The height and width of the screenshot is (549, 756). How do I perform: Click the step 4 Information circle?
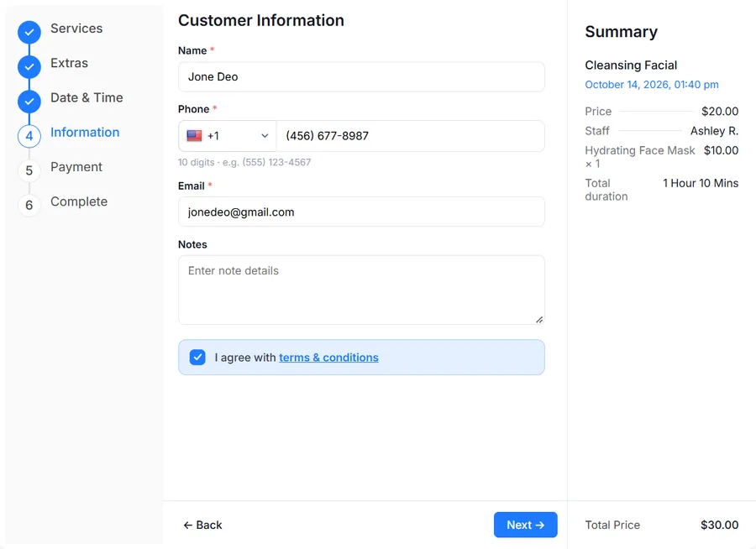click(29, 136)
